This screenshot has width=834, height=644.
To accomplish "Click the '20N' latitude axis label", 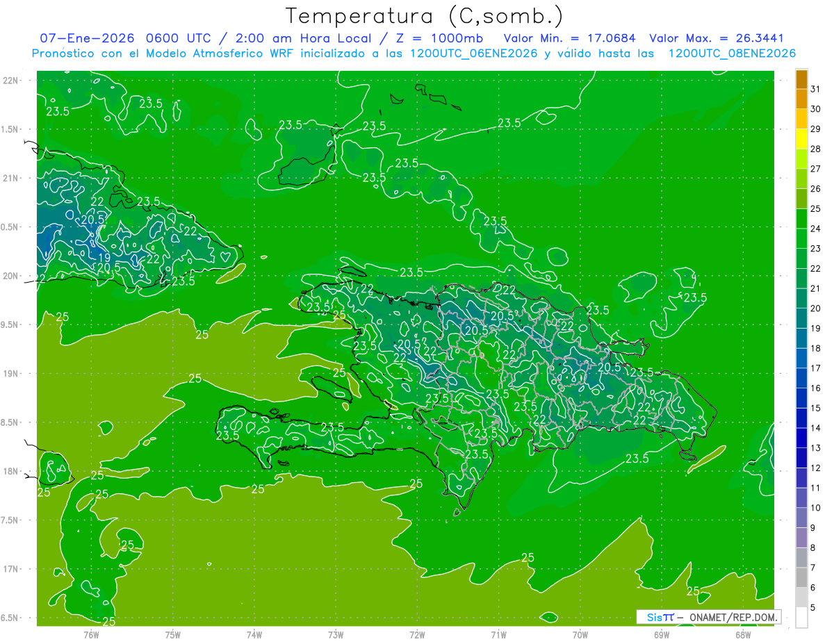I will (11, 276).
